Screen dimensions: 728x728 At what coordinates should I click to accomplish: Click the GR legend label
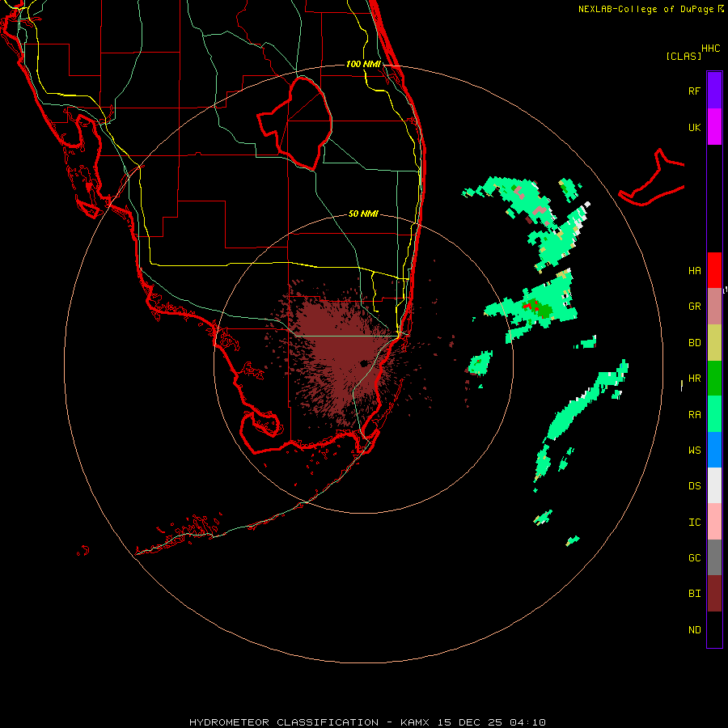coord(695,307)
